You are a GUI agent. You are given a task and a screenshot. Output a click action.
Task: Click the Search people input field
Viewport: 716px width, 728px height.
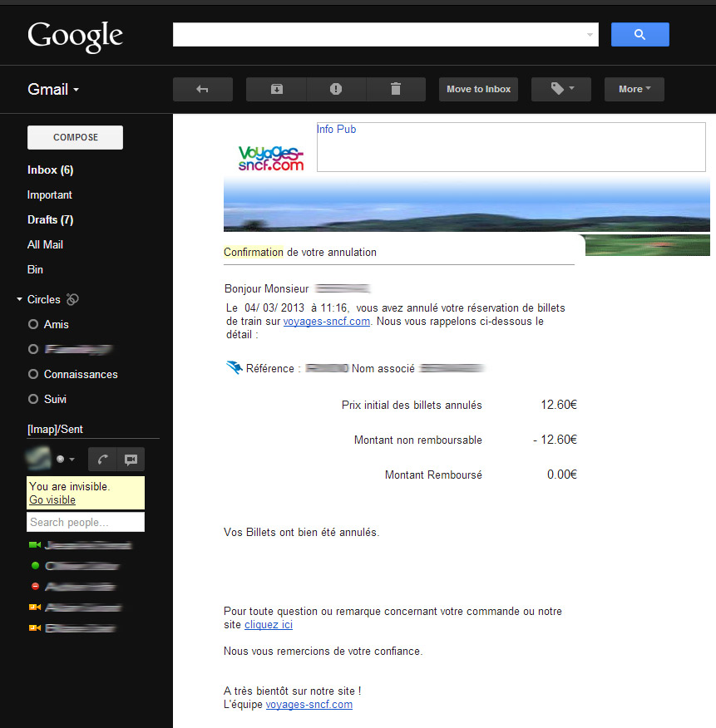(x=85, y=522)
